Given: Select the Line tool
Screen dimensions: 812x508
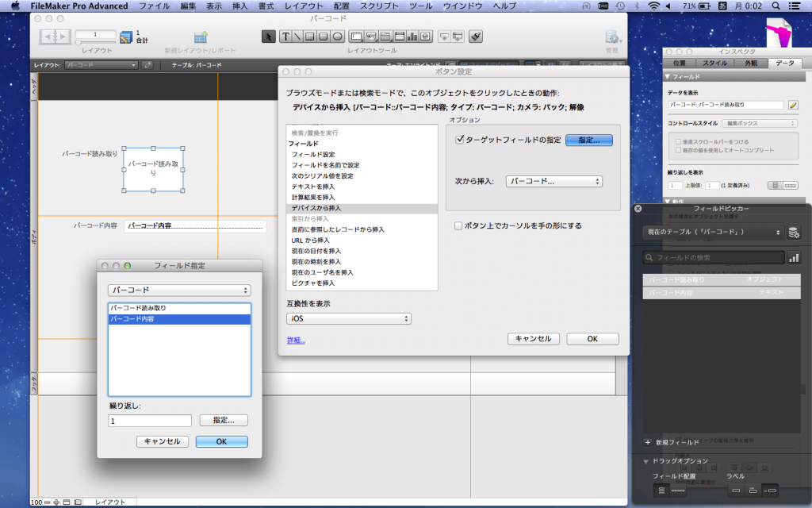Looking at the screenshot, I should pyautogui.click(x=296, y=36).
